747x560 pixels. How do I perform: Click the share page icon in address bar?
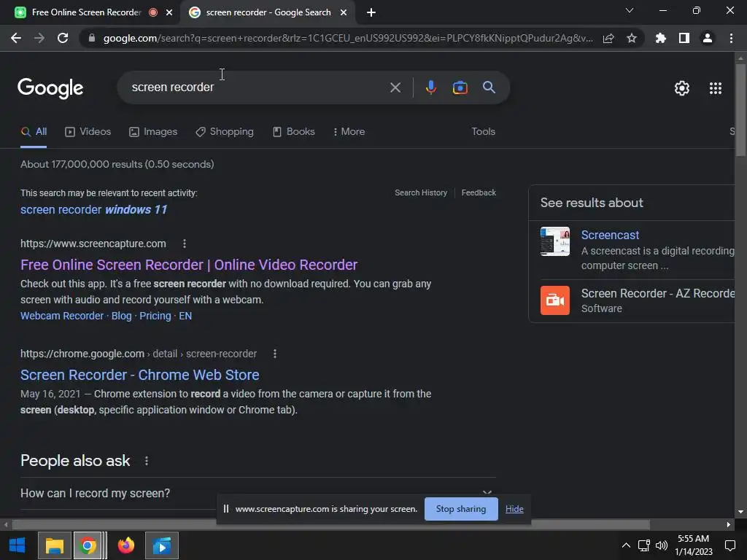[608, 38]
